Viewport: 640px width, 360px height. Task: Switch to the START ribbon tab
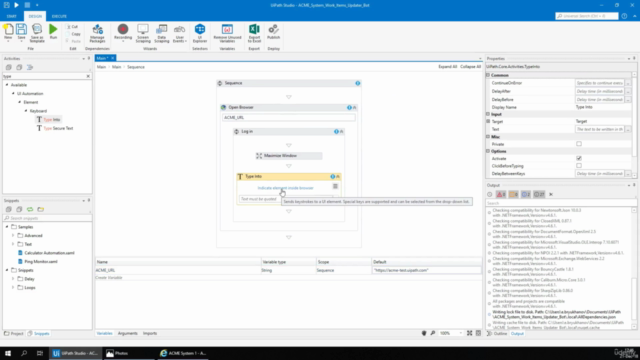(11, 16)
